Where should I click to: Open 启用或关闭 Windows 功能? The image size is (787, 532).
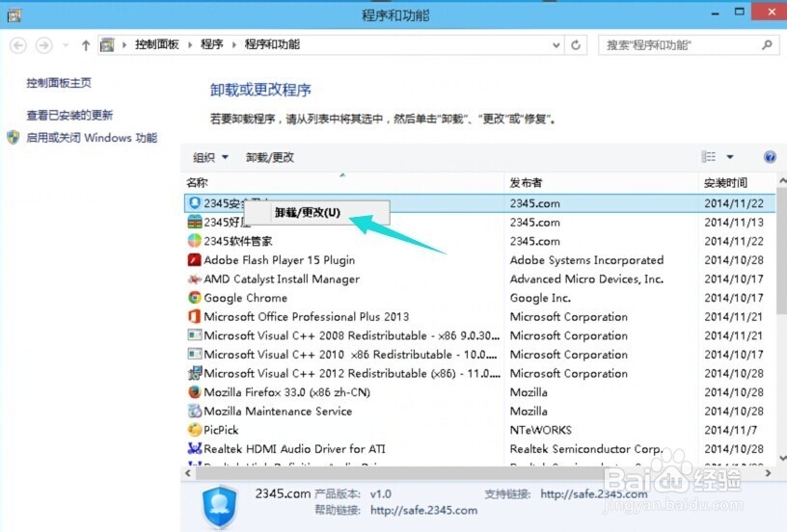[x=92, y=138]
